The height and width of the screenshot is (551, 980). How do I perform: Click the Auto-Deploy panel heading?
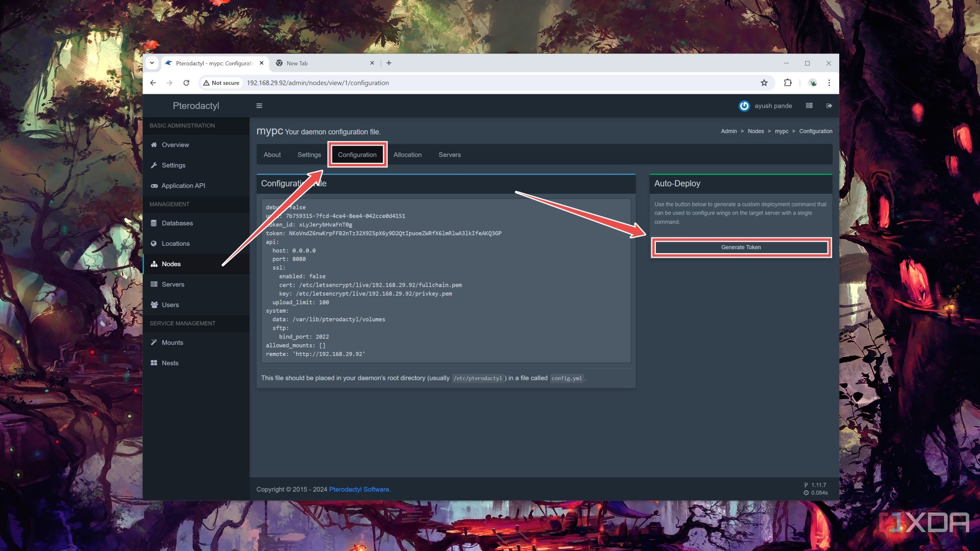coord(677,184)
